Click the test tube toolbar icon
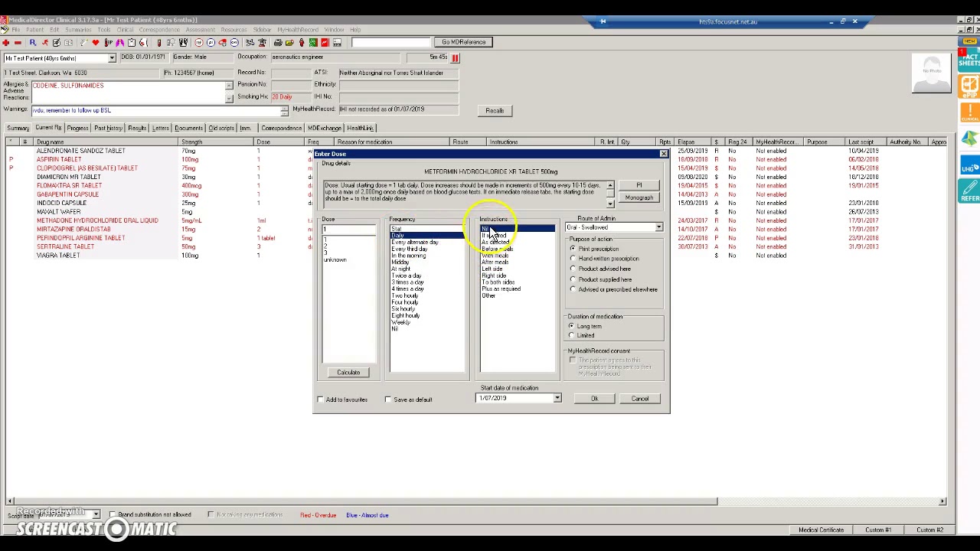Image resolution: width=980 pixels, height=551 pixels. pos(158,42)
